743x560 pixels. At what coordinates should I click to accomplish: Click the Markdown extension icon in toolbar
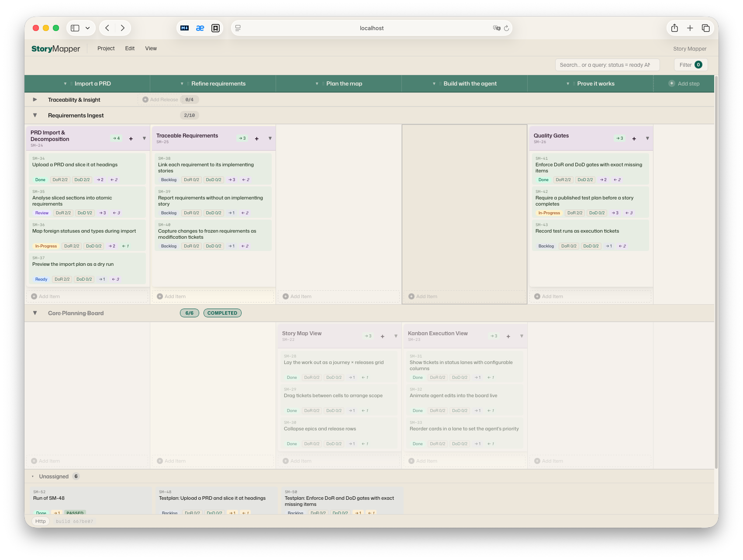[185, 28]
